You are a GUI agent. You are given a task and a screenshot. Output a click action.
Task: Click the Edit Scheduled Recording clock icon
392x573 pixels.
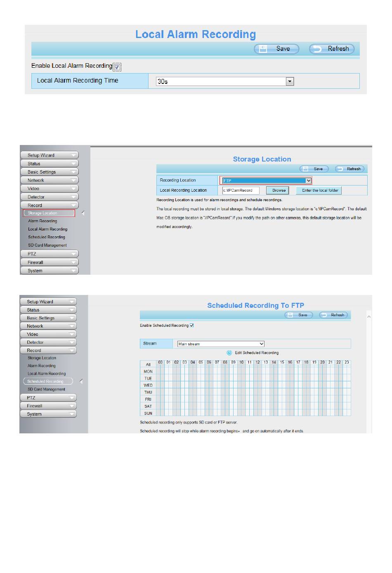coord(229,353)
